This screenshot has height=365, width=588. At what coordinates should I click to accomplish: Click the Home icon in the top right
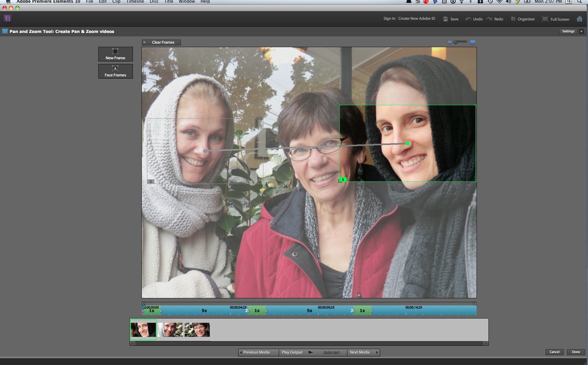[x=579, y=19]
